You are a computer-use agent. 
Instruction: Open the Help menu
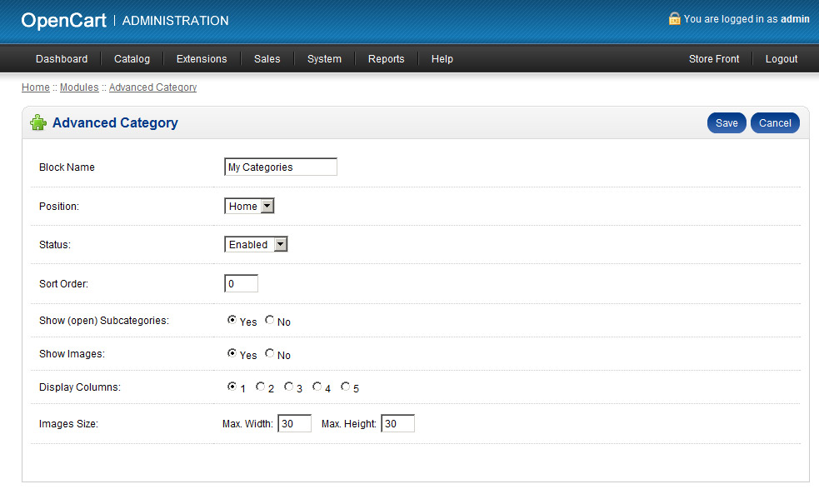(x=442, y=59)
